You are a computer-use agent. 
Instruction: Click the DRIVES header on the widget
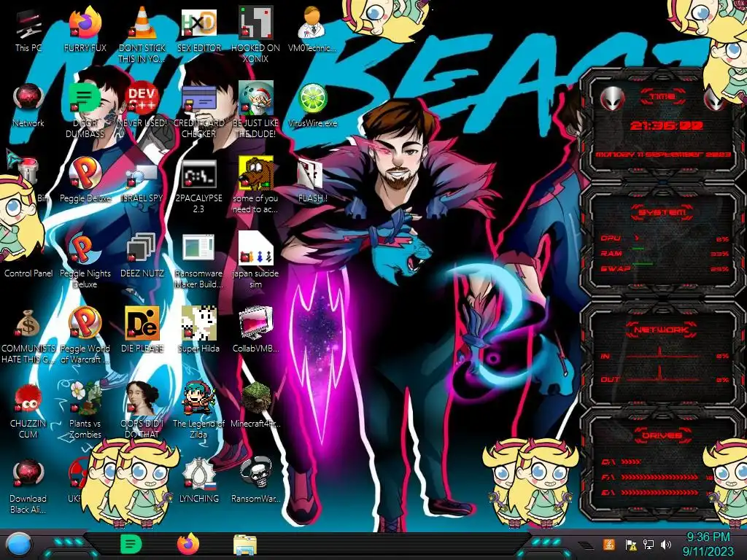tap(662, 435)
